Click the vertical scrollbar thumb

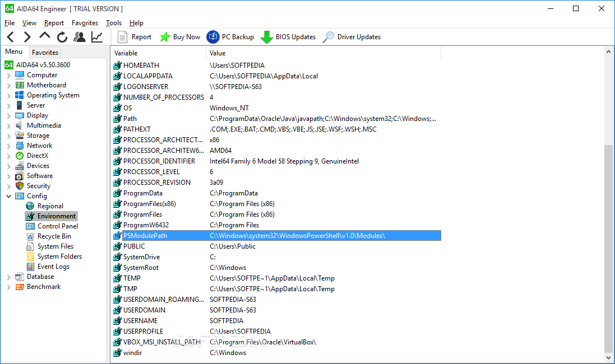[608, 249]
